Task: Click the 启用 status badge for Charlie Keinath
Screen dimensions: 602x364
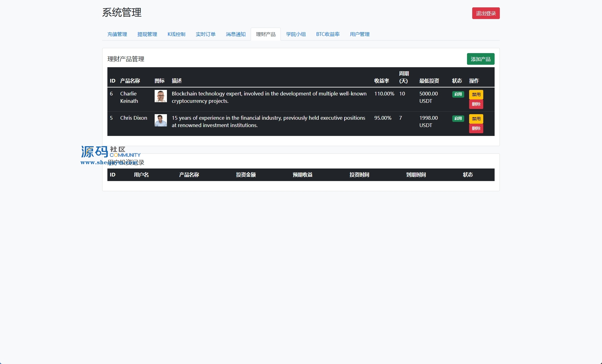Action: [x=458, y=94]
